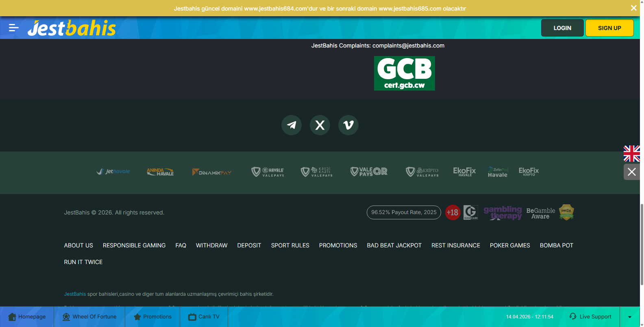The width and height of the screenshot is (644, 327).
Task: Click the yellow SIGN UP button
Action: [x=609, y=28]
